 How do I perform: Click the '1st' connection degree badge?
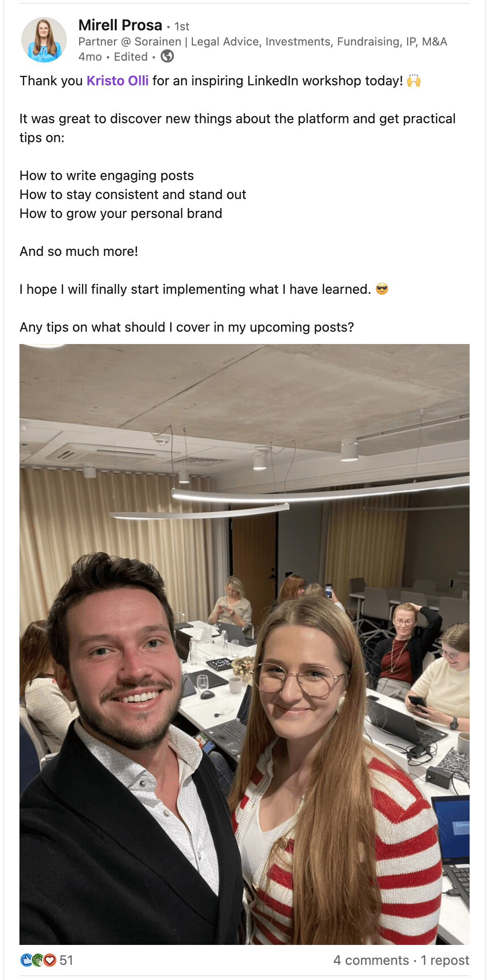point(182,27)
